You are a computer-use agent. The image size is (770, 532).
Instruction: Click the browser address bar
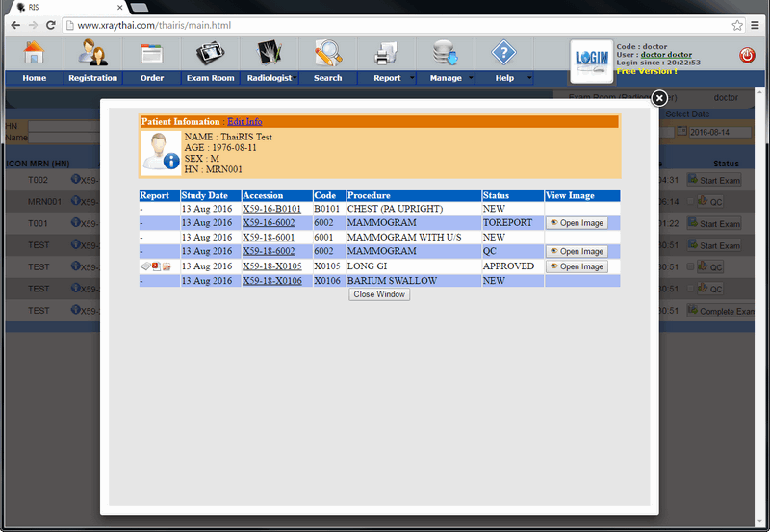point(385,25)
